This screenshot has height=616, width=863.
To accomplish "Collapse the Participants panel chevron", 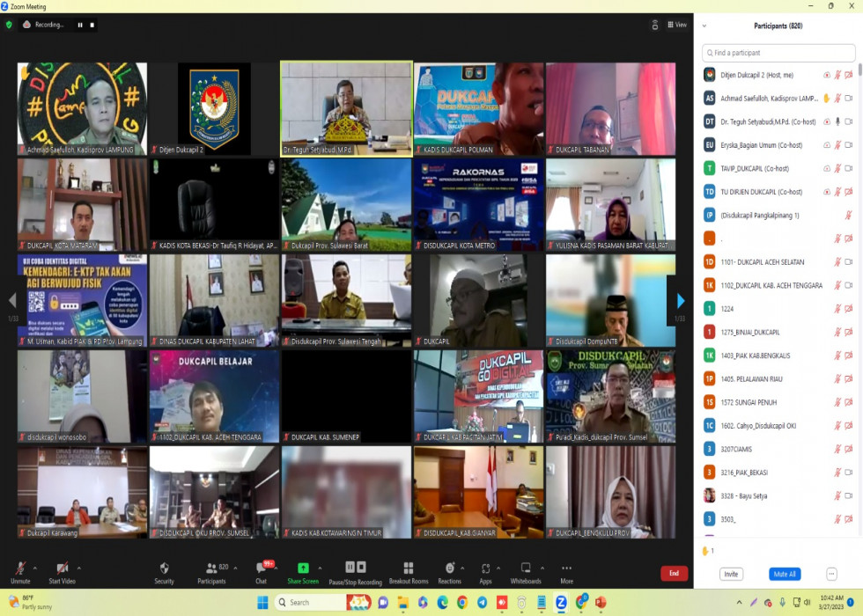I will pos(704,26).
